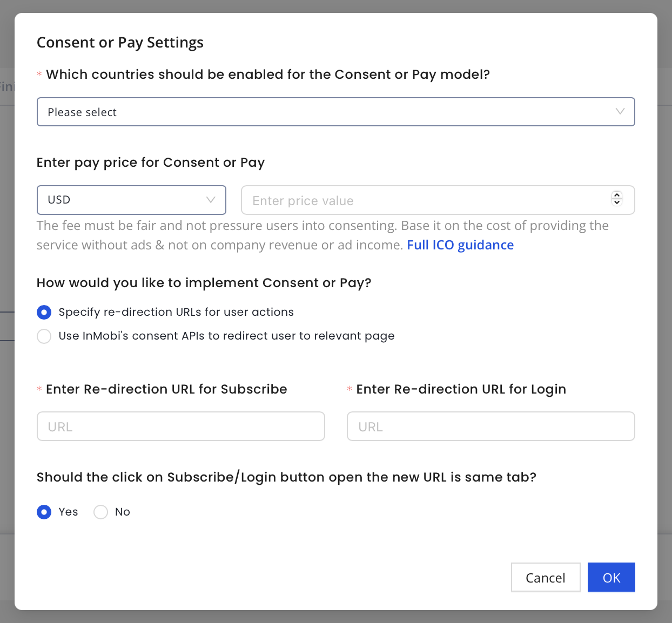Click the 'Specify re-direction URLs for user actions' label
This screenshot has width=672, height=623.
(176, 312)
